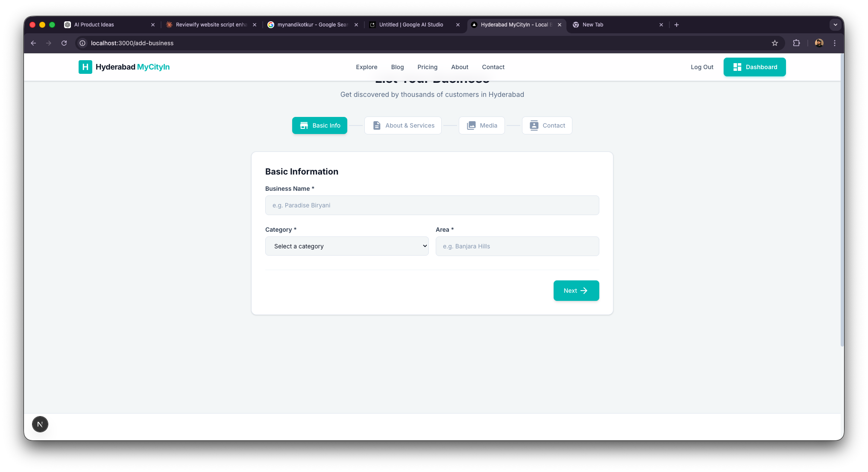Open a new tab with plus icon
The width and height of the screenshot is (868, 472).
coord(677,25)
